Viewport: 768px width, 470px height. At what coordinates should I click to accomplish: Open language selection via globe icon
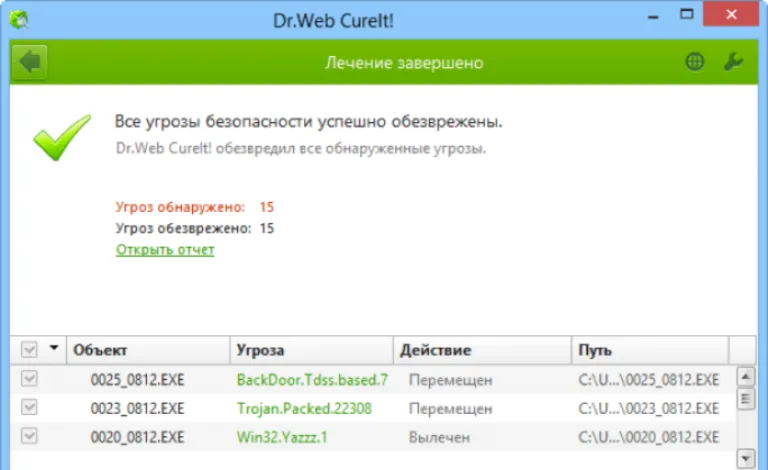pos(695,62)
